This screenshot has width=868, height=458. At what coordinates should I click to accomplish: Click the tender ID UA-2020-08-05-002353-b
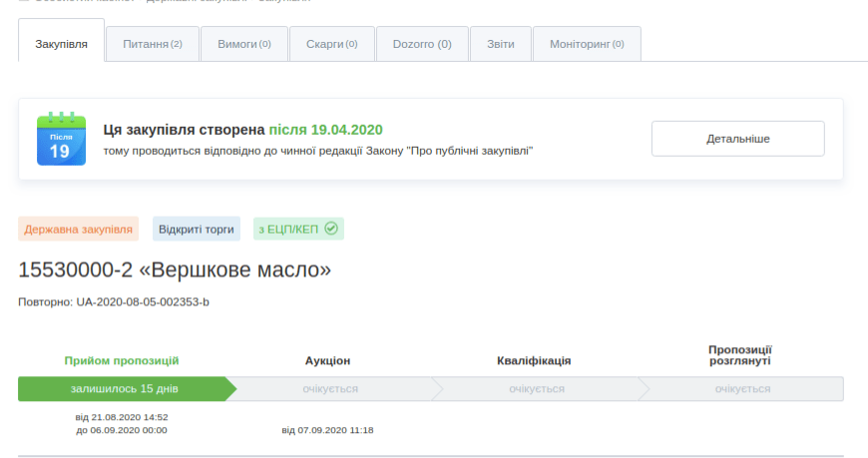click(x=143, y=301)
